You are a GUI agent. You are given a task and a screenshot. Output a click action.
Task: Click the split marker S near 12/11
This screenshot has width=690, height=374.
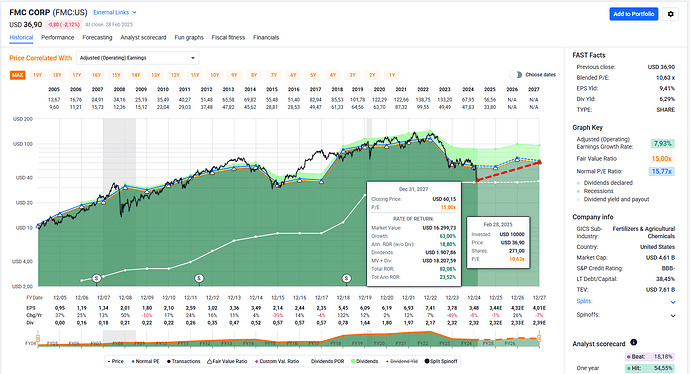click(199, 278)
